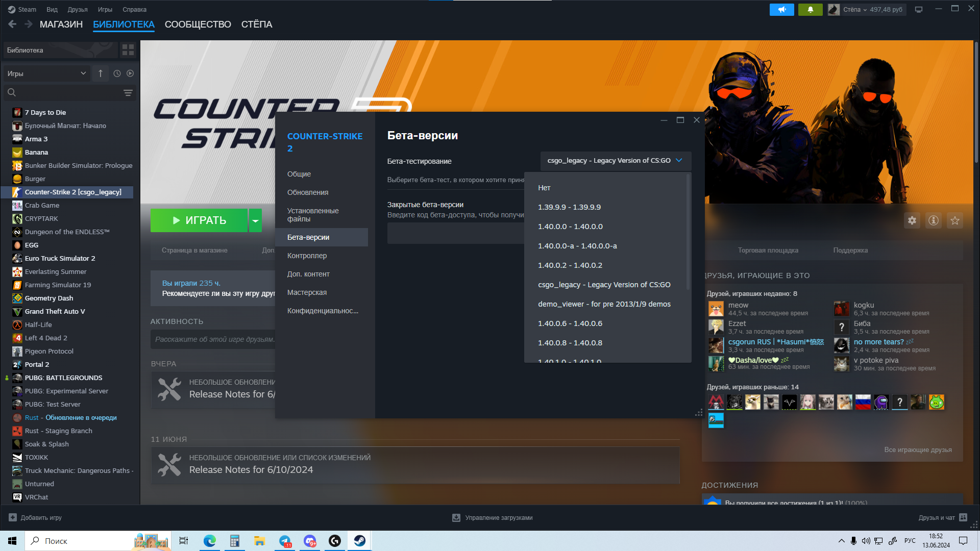Screen dimensions: 980x551
Task: Open the Steam taskbar icon
Action: [359, 541]
